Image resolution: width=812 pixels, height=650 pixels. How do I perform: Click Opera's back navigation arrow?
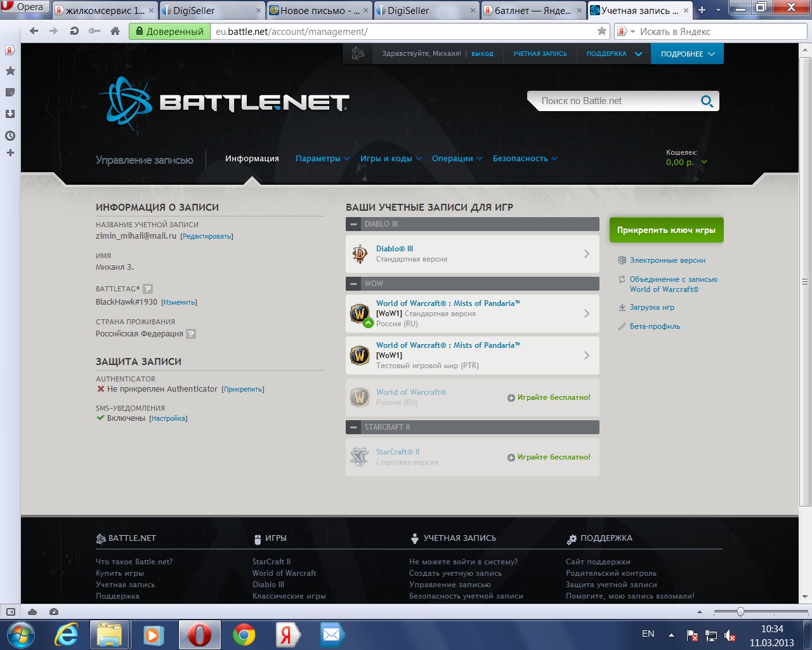34,31
